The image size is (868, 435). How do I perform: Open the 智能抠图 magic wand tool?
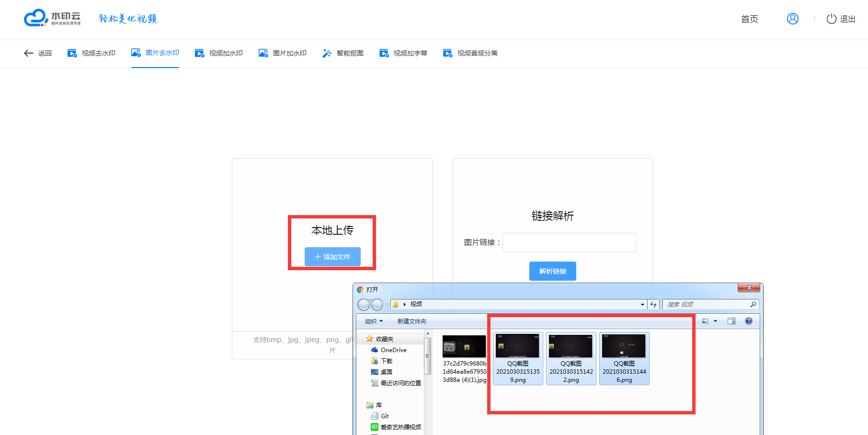pos(343,53)
